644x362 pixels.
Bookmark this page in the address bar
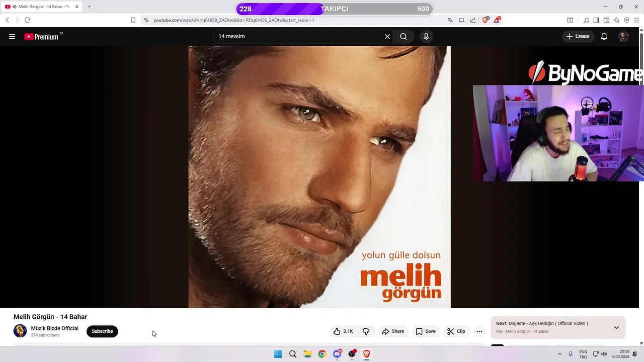(x=133, y=20)
